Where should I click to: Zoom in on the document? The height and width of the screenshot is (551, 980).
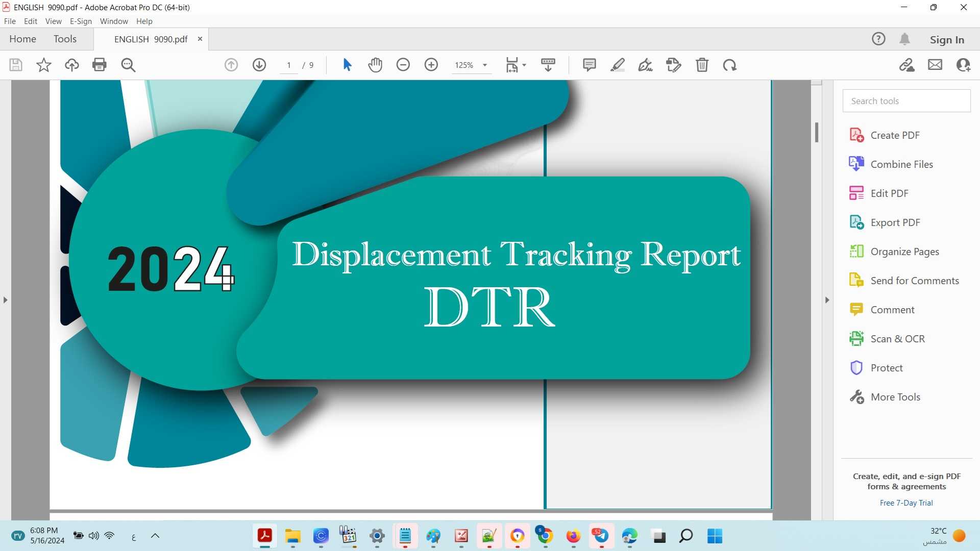point(431,65)
